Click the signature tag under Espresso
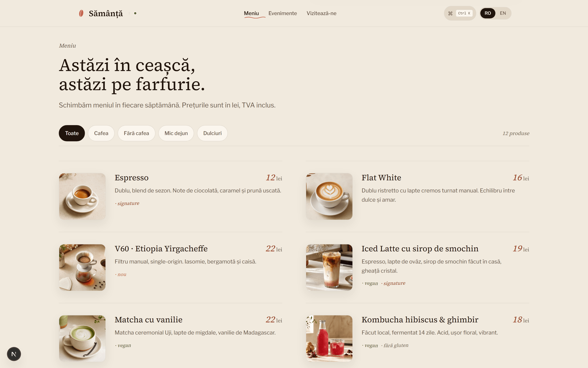588x368 pixels. tap(127, 204)
